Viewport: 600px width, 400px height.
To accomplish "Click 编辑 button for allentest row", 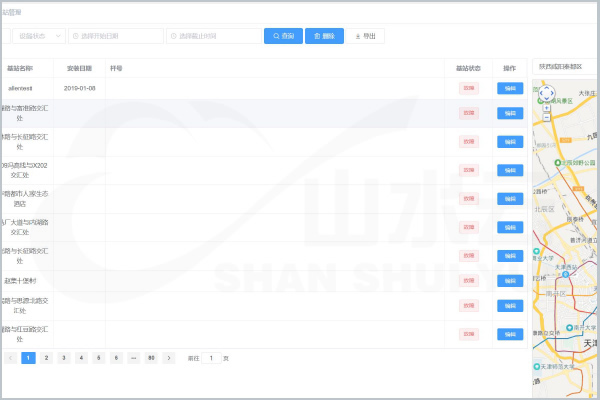I will click(x=509, y=88).
